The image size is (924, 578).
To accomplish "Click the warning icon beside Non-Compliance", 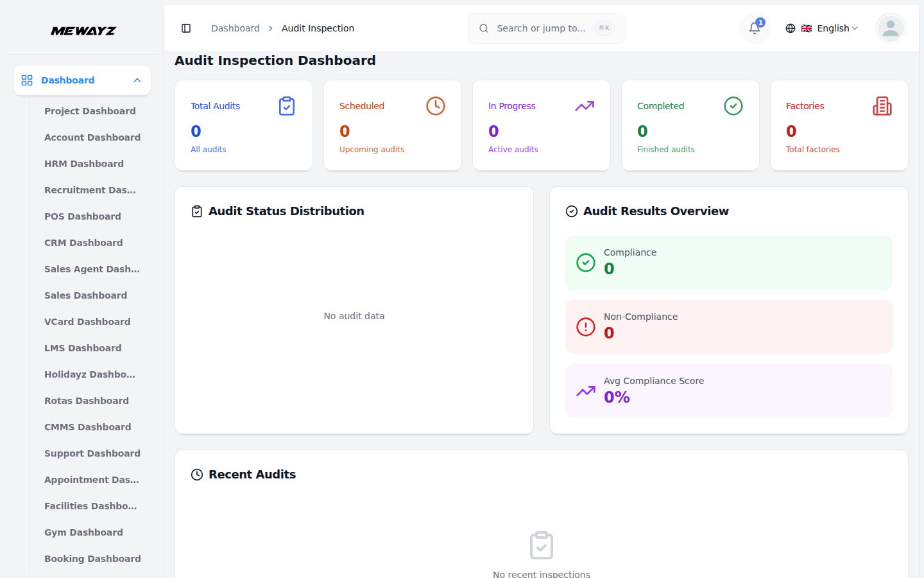I will click(585, 326).
